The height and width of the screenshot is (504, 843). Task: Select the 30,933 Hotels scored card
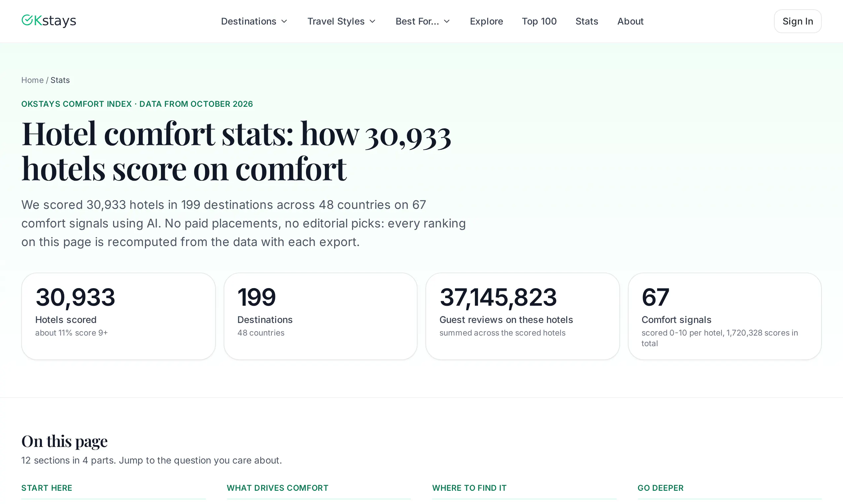click(118, 316)
